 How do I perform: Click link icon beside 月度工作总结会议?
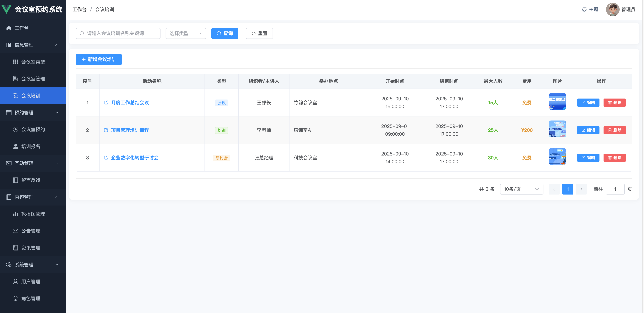[106, 103]
